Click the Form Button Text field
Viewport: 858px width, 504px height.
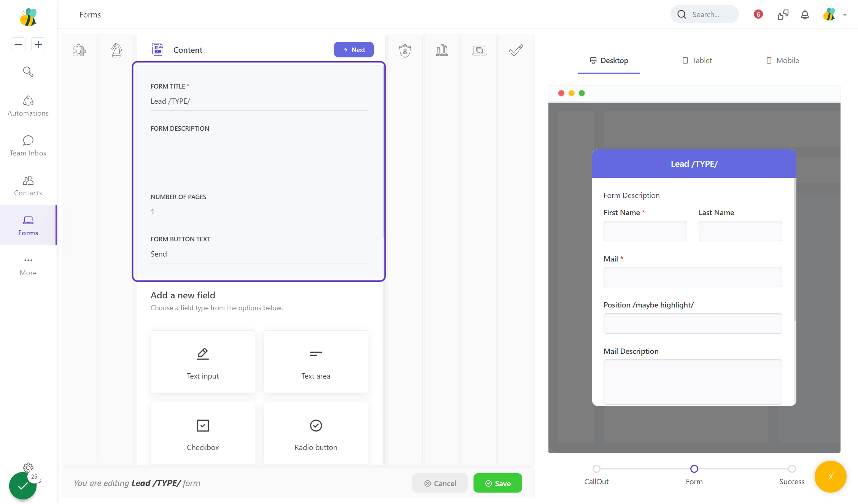click(x=259, y=254)
